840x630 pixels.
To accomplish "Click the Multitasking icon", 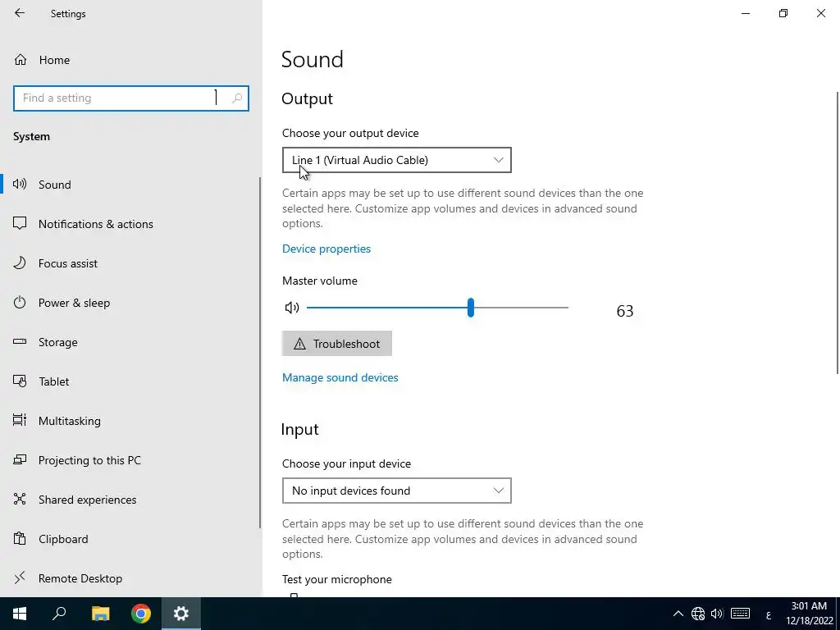I will point(20,421).
